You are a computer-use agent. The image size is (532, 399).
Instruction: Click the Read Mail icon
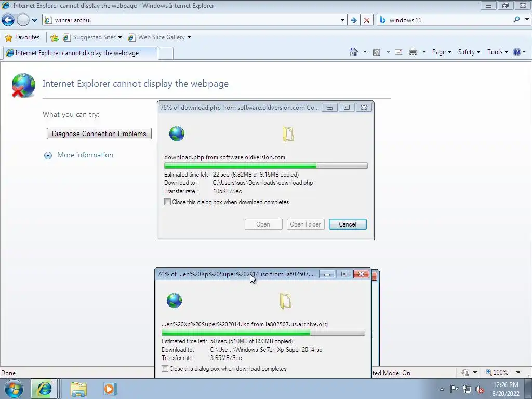pos(398,52)
